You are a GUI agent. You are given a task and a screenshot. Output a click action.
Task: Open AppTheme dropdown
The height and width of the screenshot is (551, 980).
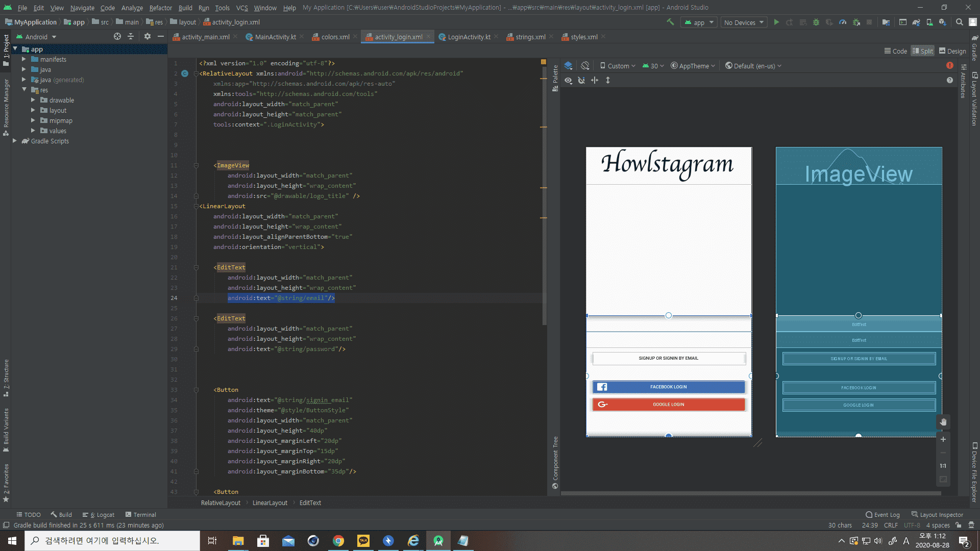pyautogui.click(x=693, y=66)
